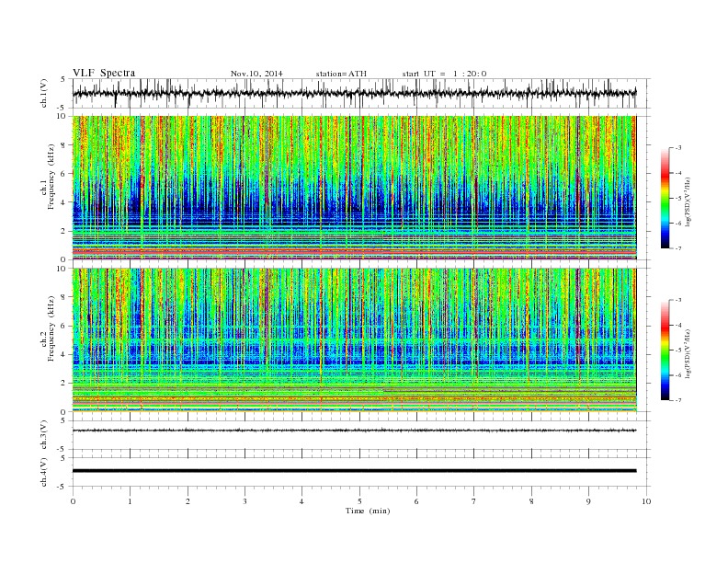Click time axis tick label "4"

(x=302, y=501)
